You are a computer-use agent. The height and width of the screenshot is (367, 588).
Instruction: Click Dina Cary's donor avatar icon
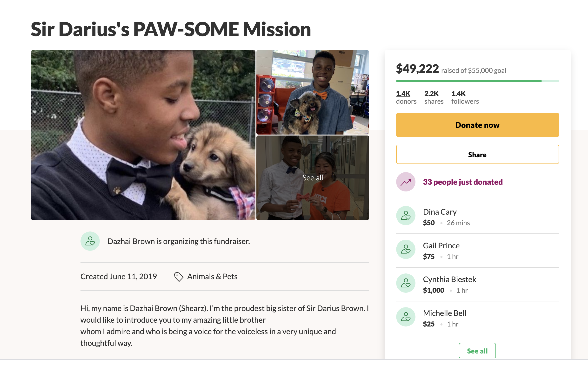click(406, 216)
